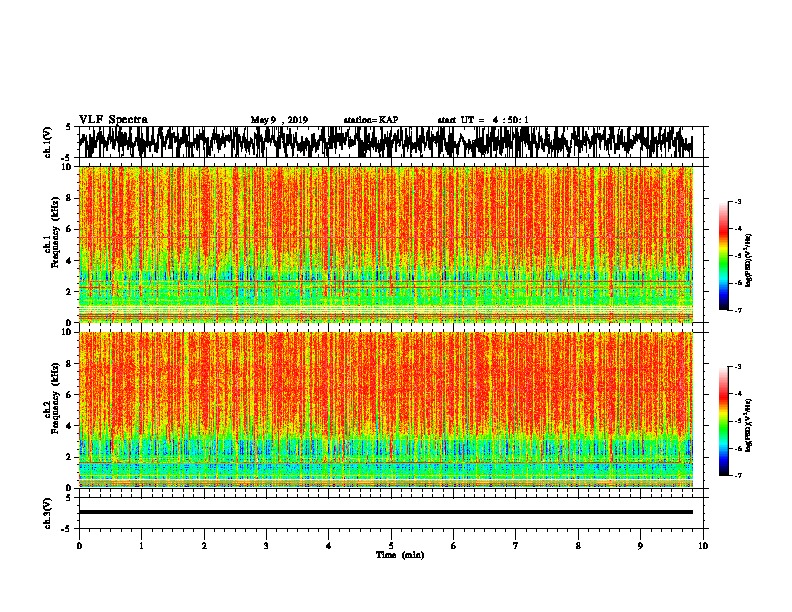Click the "station=KAP" header label

click(371, 120)
